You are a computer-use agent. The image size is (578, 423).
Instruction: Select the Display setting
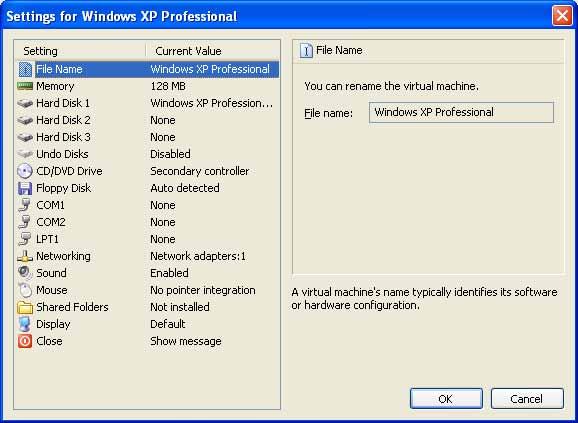53,324
